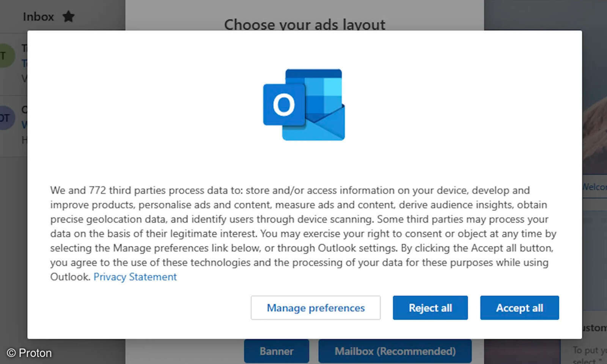The width and height of the screenshot is (607, 364).
Task: Click the Inbox favorite star icon
Action: pos(68,16)
